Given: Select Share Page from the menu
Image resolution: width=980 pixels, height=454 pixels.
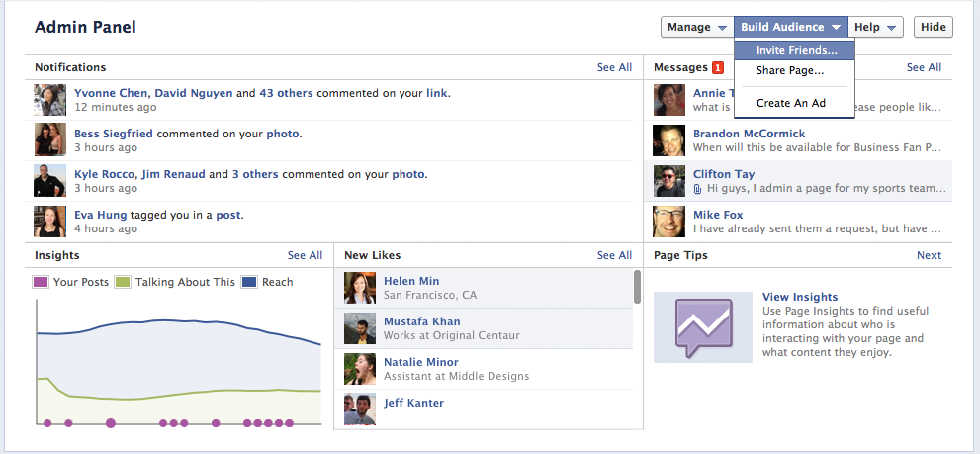Looking at the screenshot, I should [x=789, y=71].
